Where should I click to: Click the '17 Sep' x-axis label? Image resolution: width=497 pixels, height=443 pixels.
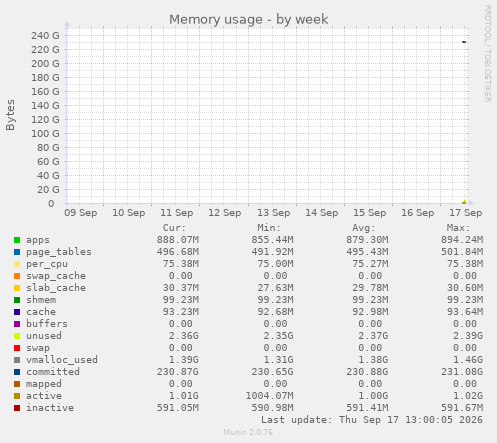[x=465, y=213]
